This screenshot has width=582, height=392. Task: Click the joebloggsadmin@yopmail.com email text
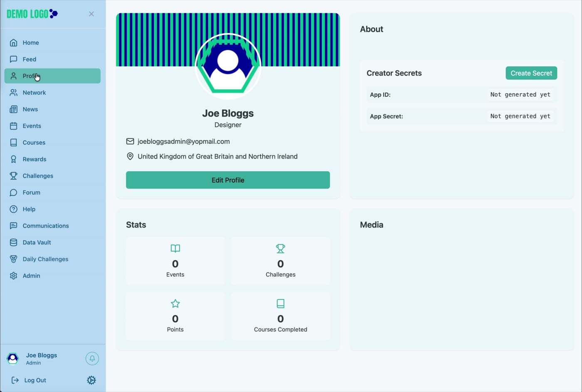pos(184,141)
